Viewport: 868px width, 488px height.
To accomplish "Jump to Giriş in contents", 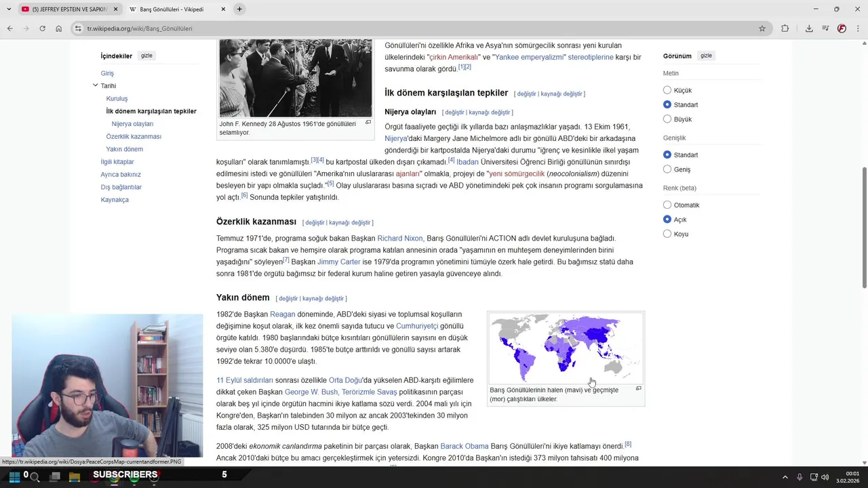I will 107,73.
